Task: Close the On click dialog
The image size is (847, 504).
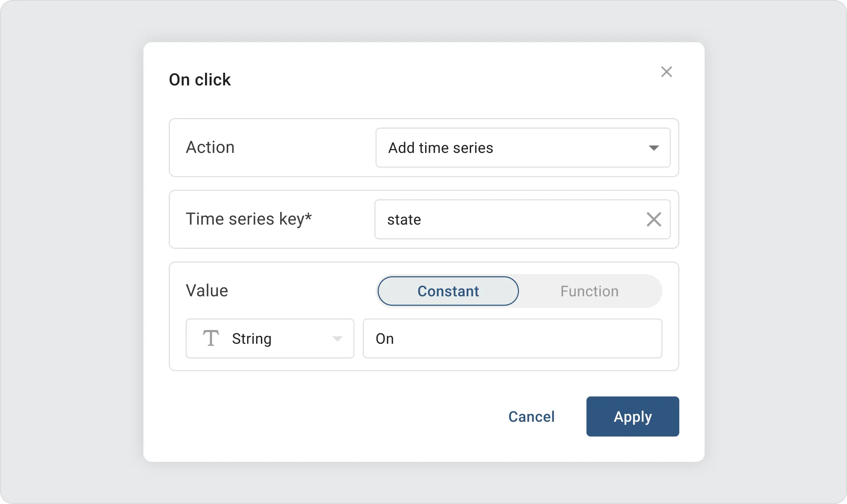Action: (666, 72)
